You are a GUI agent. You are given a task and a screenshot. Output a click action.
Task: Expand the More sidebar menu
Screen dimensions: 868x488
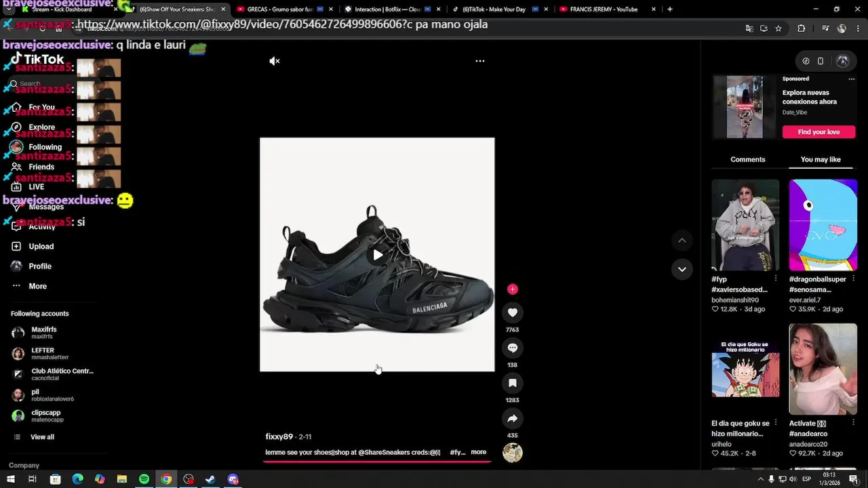tap(37, 286)
